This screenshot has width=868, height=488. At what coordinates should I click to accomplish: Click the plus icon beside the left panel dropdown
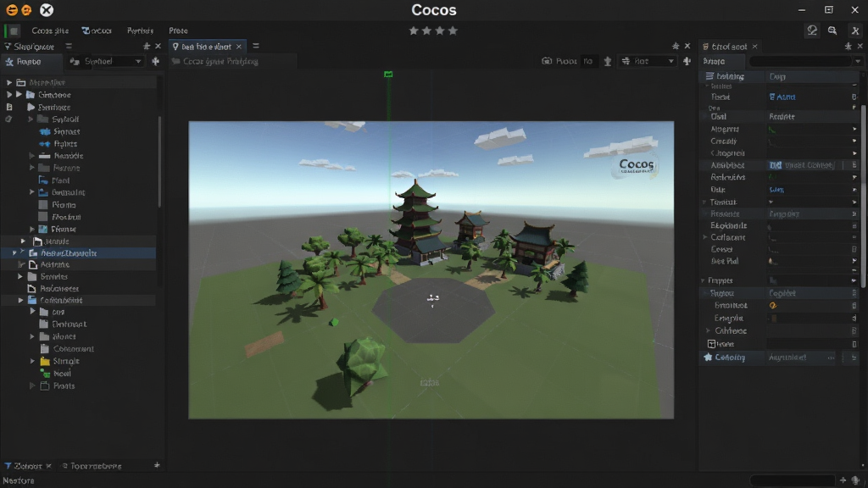156,61
